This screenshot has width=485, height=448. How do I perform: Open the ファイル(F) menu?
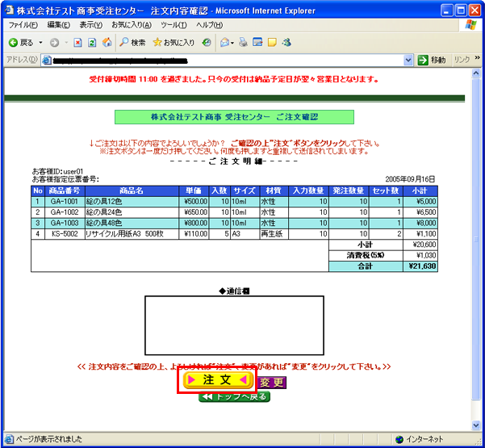click(x=23, y=25)
